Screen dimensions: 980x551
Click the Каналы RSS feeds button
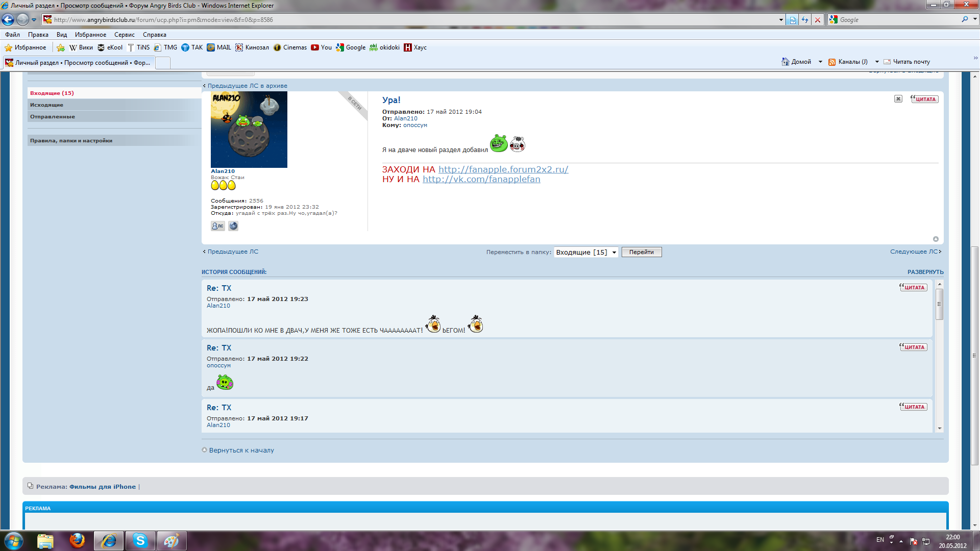[848, 62]
